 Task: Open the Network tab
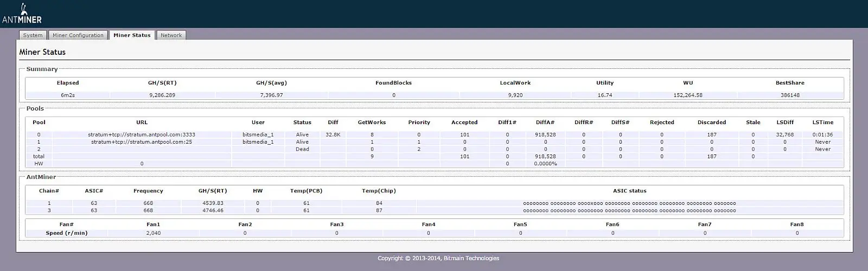171,35
